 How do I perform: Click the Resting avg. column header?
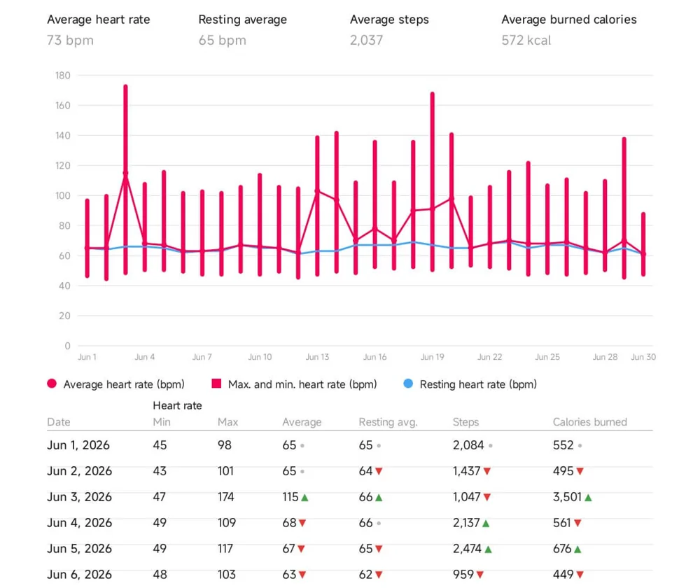click(x=388, y=422)
